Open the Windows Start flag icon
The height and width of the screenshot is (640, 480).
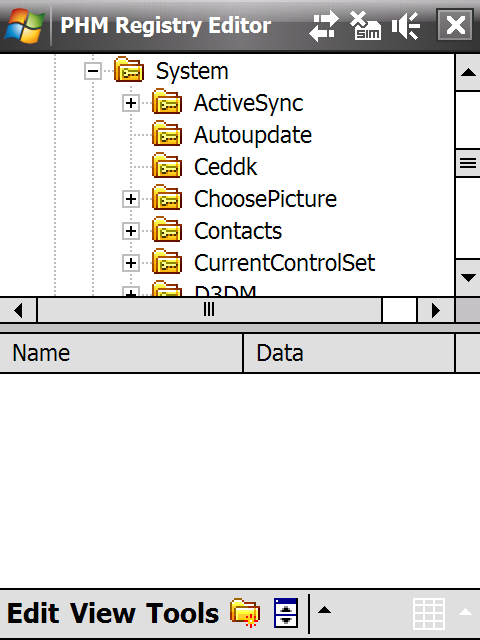tap(24, 26)
